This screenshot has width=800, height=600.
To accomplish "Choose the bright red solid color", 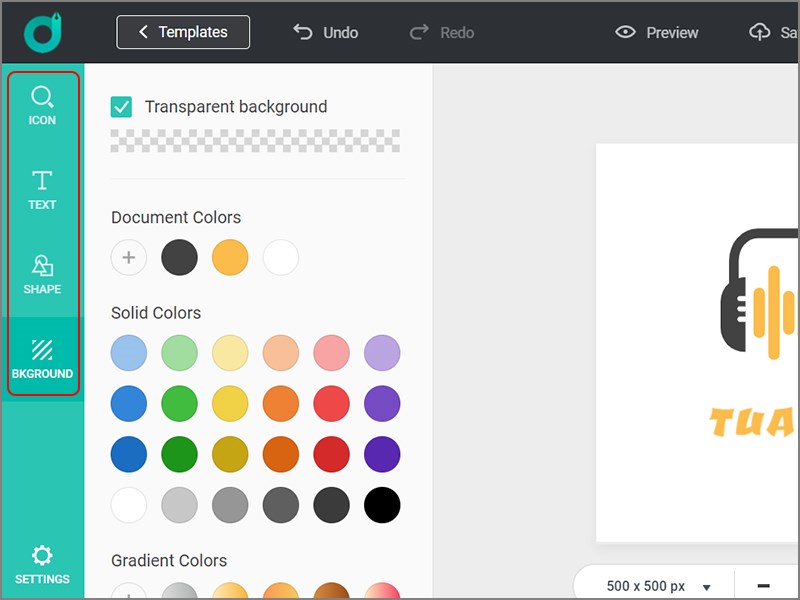I will tap(331, 404).
